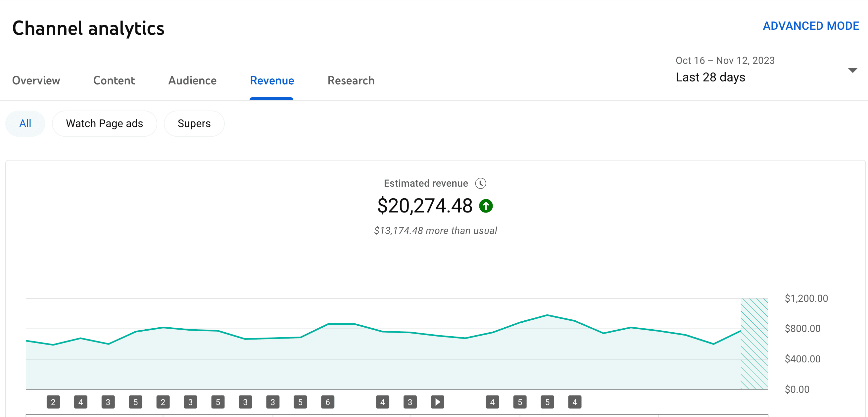The height and width of the screenshot is (417, 868).
Task: Open Advanced Mode
Action: 810,26
